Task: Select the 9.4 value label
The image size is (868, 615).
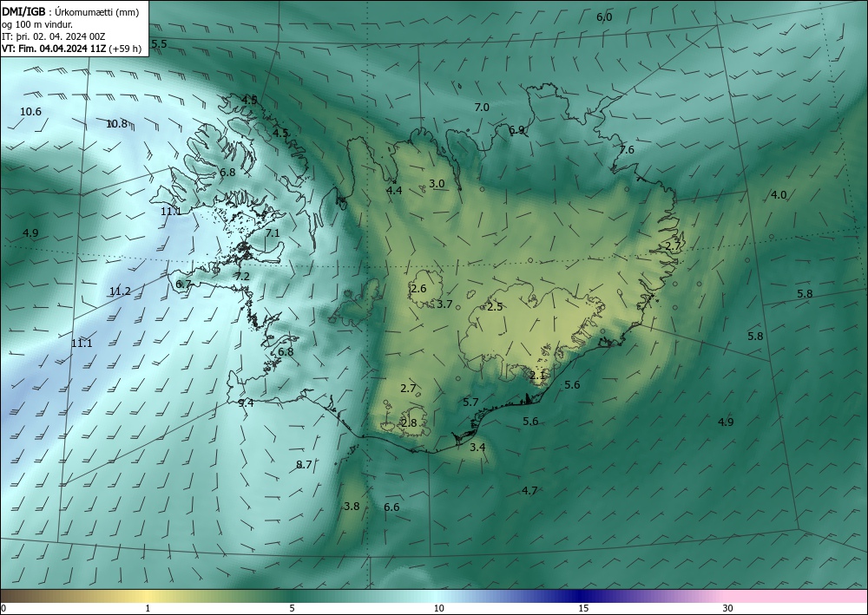Action: click(246, 403)
